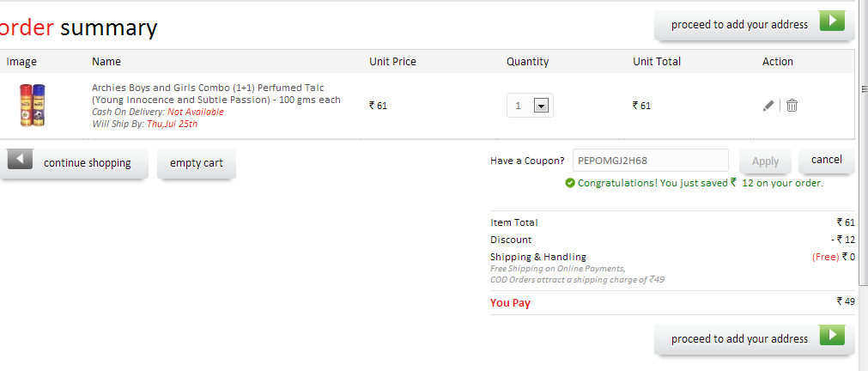Click green play arrow below You Pay total
This screenshot has width=868, height=371.
click(x=832, y=336)
